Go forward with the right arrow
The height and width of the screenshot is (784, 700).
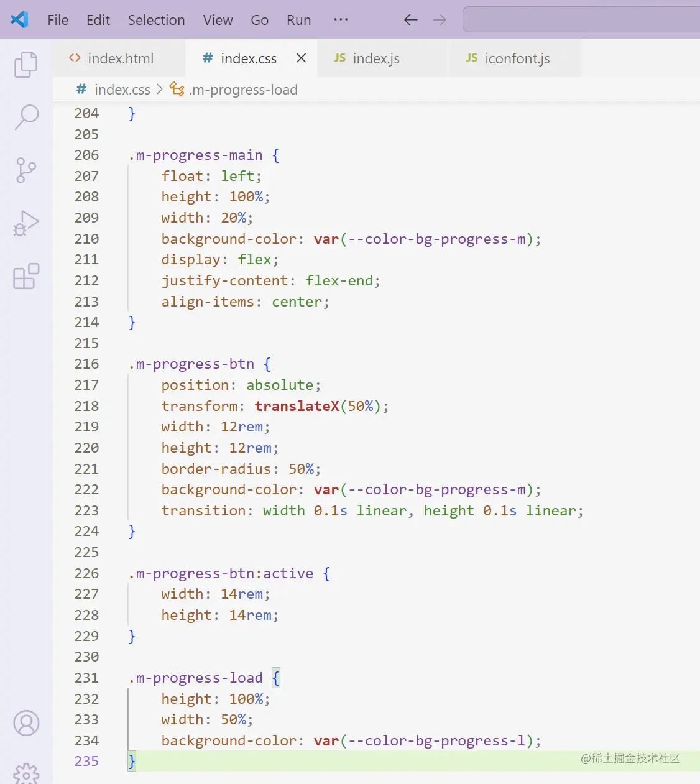(x=440, y=20)
